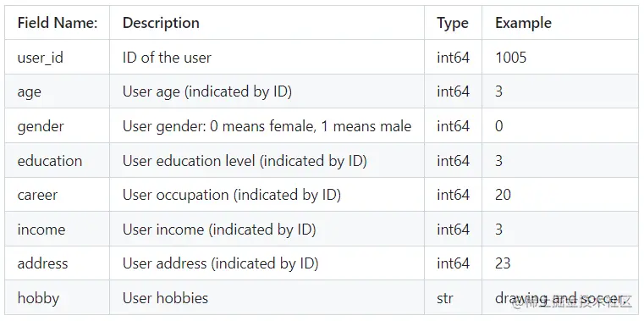
Task: Click the address example value 23
Action: (503, 263)
